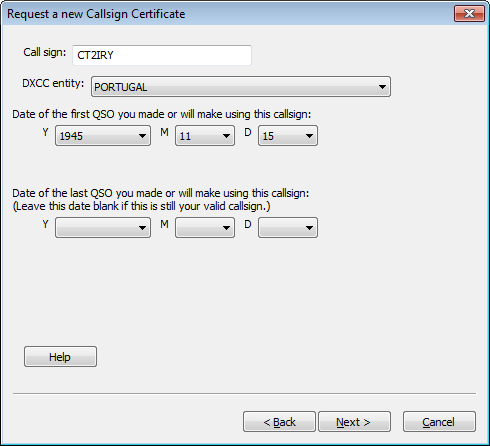Click the dialog title bar text
The height and width of the screenshot is (446, 490).
[x=96, y=14]
